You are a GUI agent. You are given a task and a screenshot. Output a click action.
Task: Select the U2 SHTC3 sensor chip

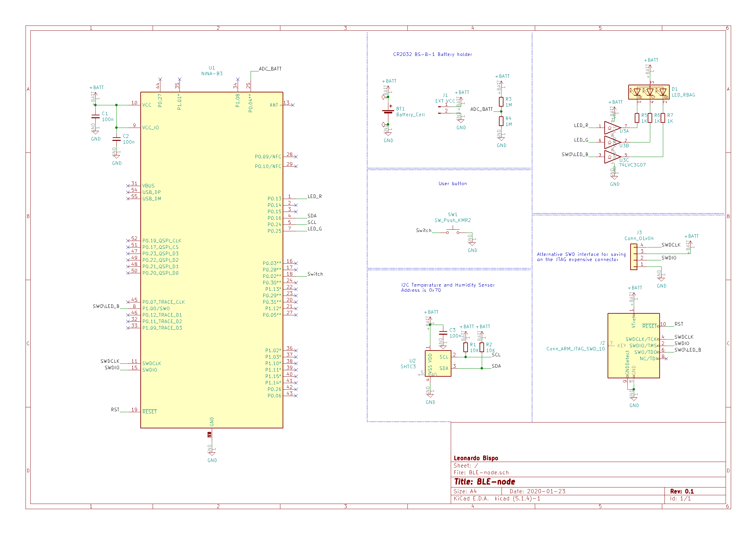[438, 363]
